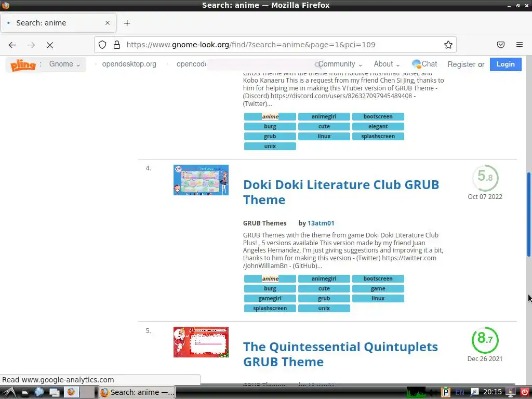Click the blue Login button
The image size is (532, 399).
pos(505,64)
